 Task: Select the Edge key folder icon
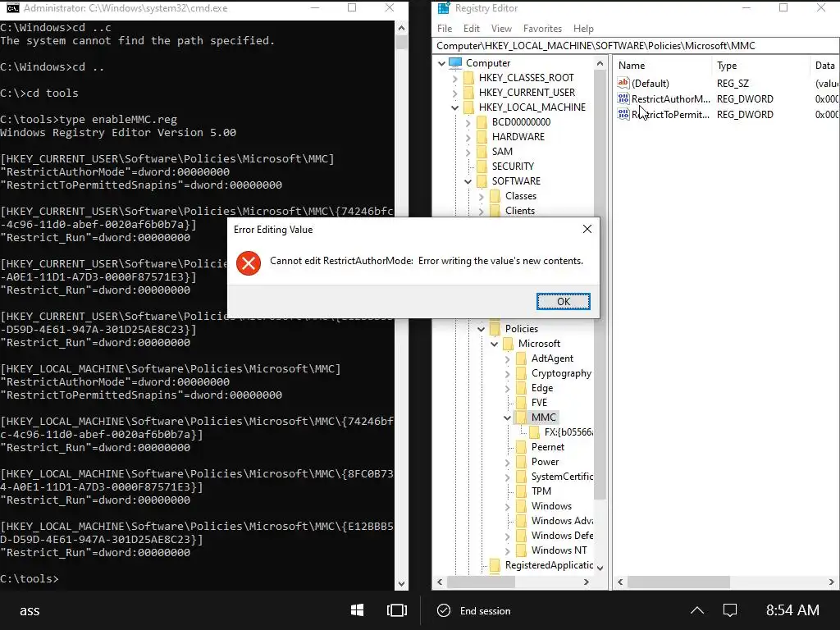tap(521, 388)
